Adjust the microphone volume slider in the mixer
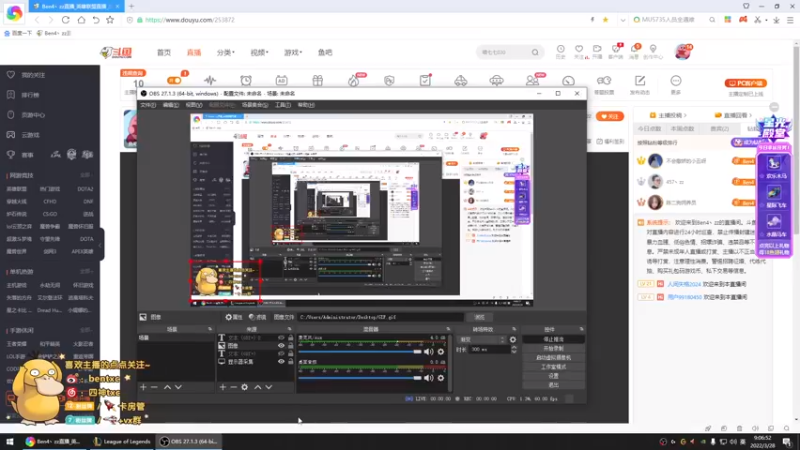This screenshot has width=800, height=450. [360, 352]
